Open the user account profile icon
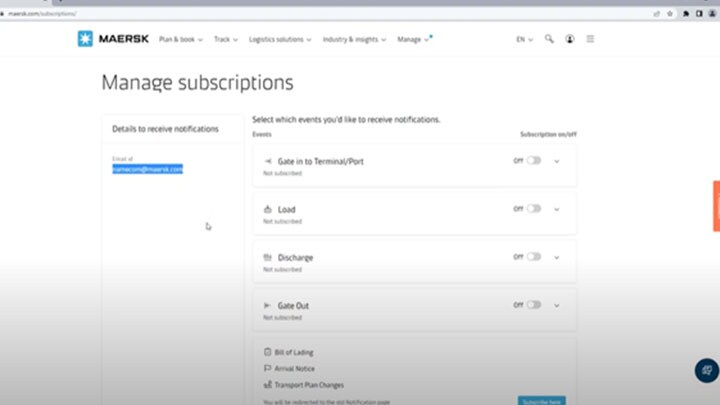The image size is (720, 405). (x=569, y=39)
